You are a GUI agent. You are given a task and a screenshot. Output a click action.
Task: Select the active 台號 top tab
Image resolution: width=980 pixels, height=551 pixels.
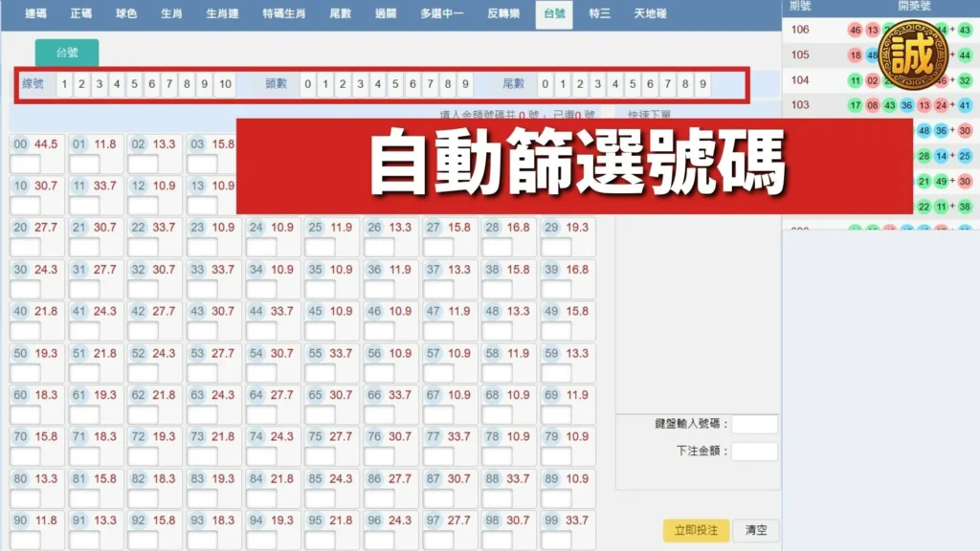pyautogui.click(x=554, y=14)
